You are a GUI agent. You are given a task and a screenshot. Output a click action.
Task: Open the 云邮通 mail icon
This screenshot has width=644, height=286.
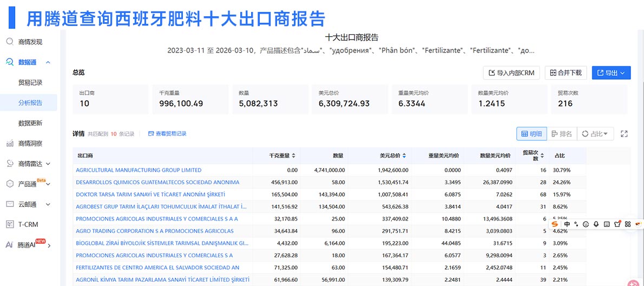(x=10, y=204)
